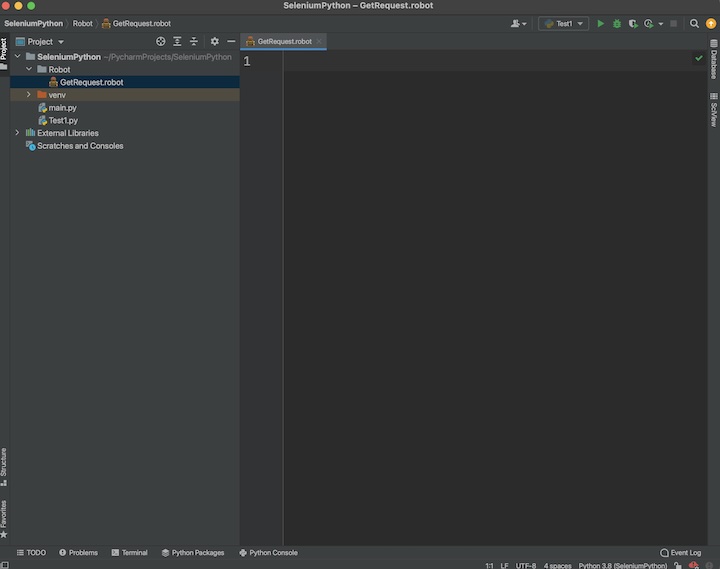This screenshot has width=720, height=569.
Task: Click the Select Opened File target icon
Action: point(160,42)
